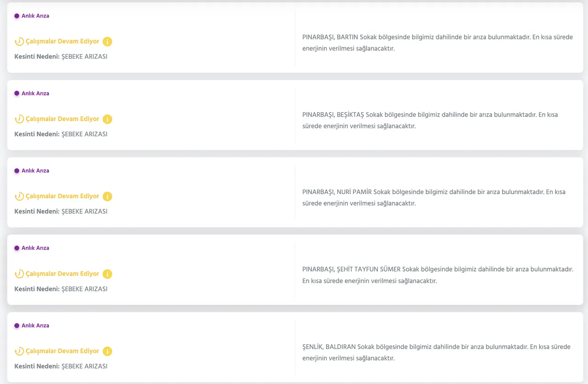Click the info icon in the BARTIN Sokak card

click(107, 42)
